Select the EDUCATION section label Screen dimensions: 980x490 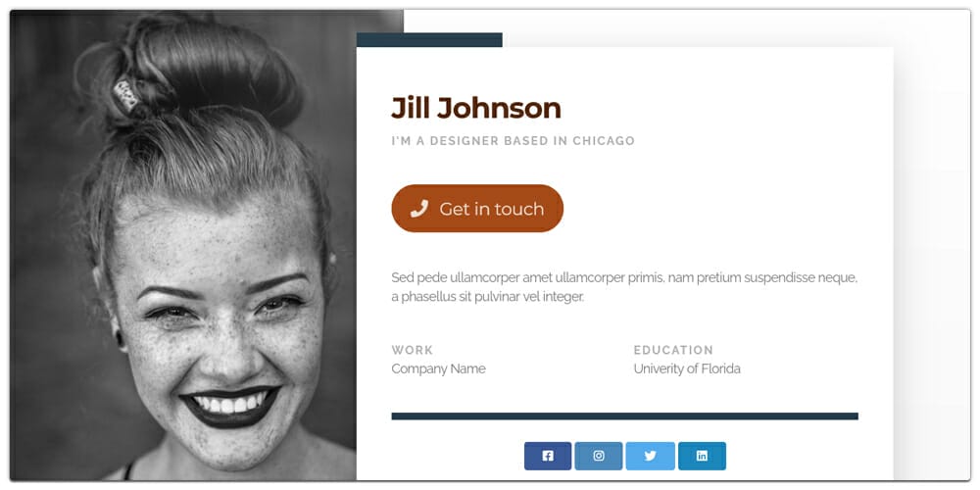coord(673,350)
